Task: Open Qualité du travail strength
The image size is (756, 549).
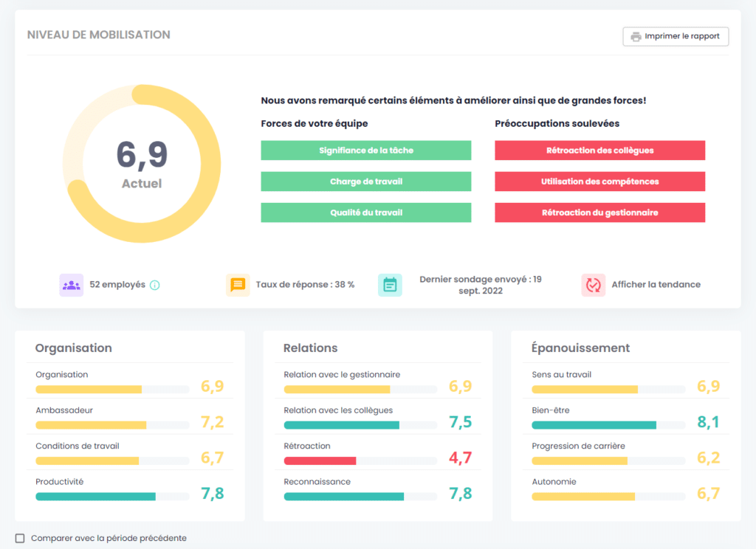Action: [x=365, y=213]
